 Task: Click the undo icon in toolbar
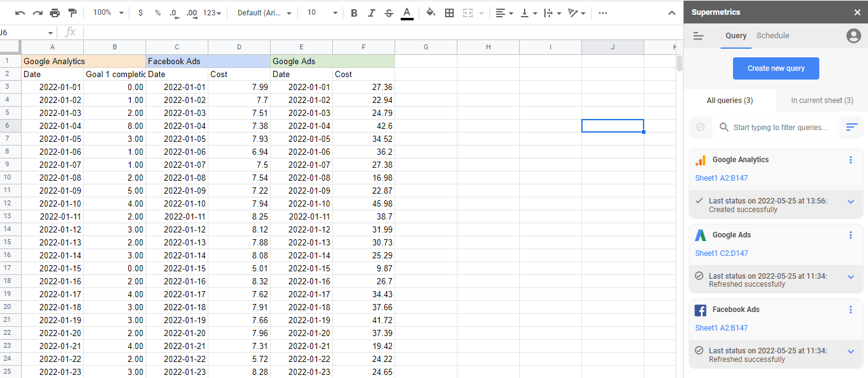20,13
